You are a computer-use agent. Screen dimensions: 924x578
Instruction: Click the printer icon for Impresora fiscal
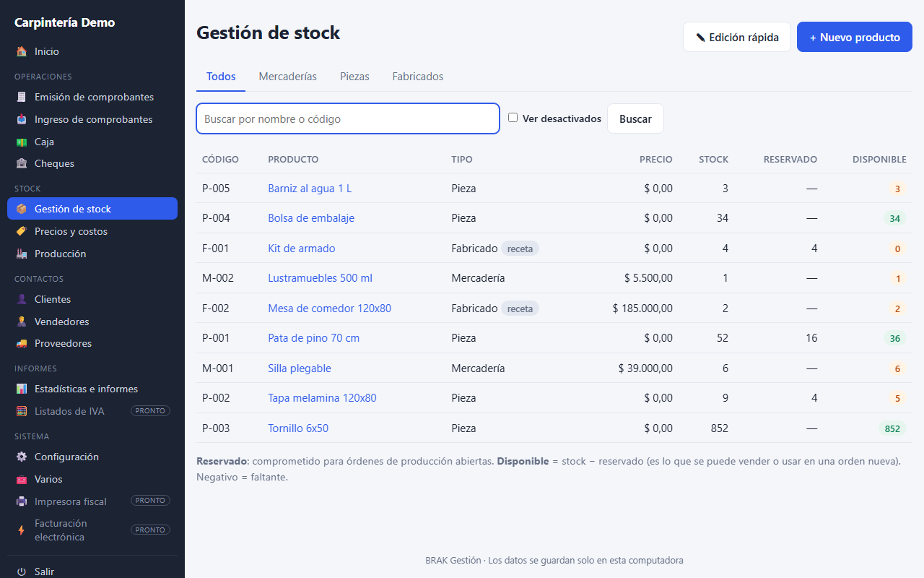tap(22, 501)
